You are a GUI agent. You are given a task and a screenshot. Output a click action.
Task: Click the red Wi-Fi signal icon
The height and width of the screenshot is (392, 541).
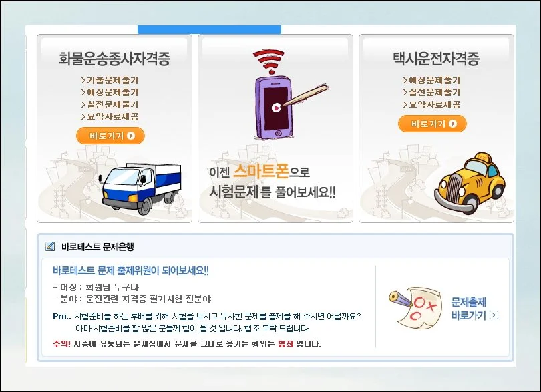tap(268, 61)
